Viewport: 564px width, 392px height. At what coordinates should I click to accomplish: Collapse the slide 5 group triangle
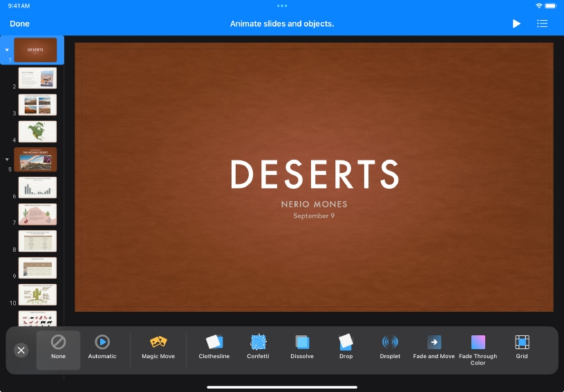(7, 160)
